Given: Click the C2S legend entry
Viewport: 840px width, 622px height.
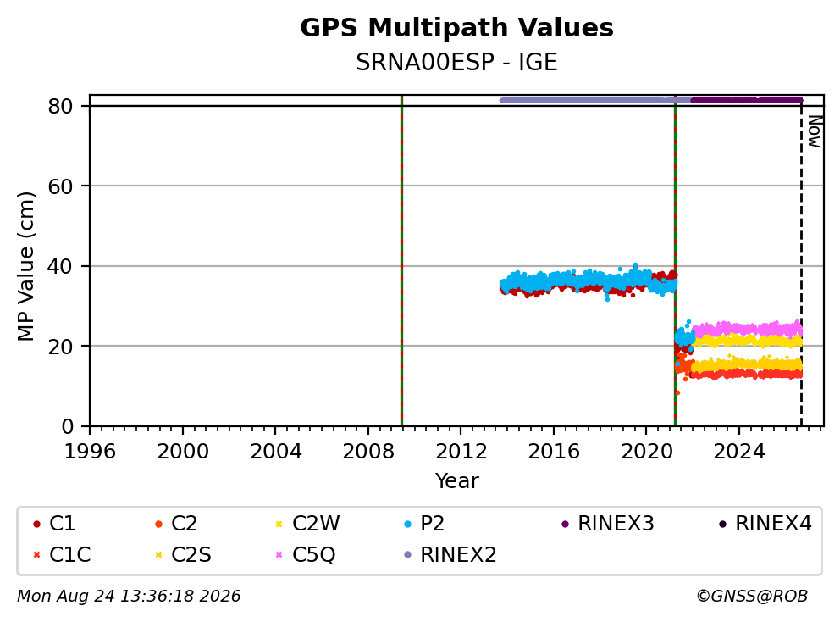Looking at the screenshot, I should [x=183, y=554].
